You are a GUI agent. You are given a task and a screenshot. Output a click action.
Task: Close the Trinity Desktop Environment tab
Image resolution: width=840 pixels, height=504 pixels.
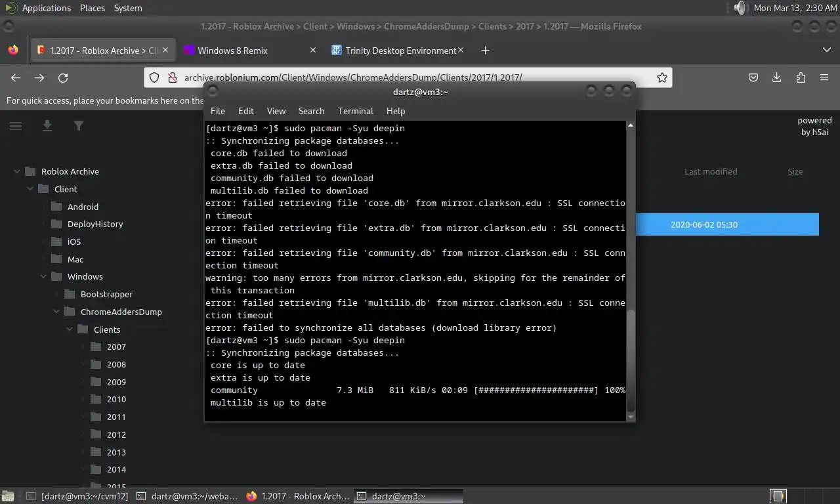[x=460, y=50]
